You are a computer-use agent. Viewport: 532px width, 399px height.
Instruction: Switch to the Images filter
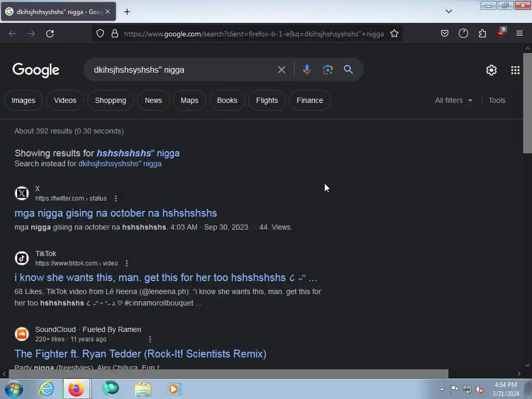[23, 100]
